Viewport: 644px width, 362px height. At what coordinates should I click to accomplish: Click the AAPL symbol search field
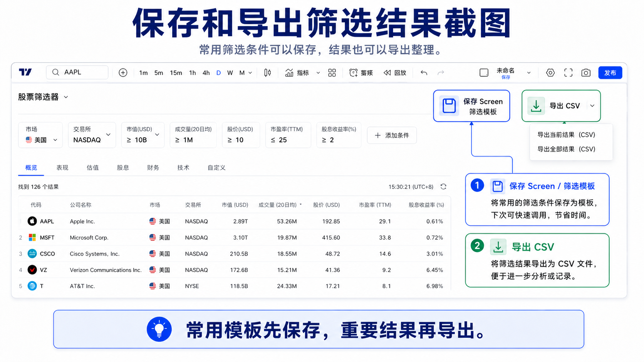pyautogui.click(x=77, y=72)
